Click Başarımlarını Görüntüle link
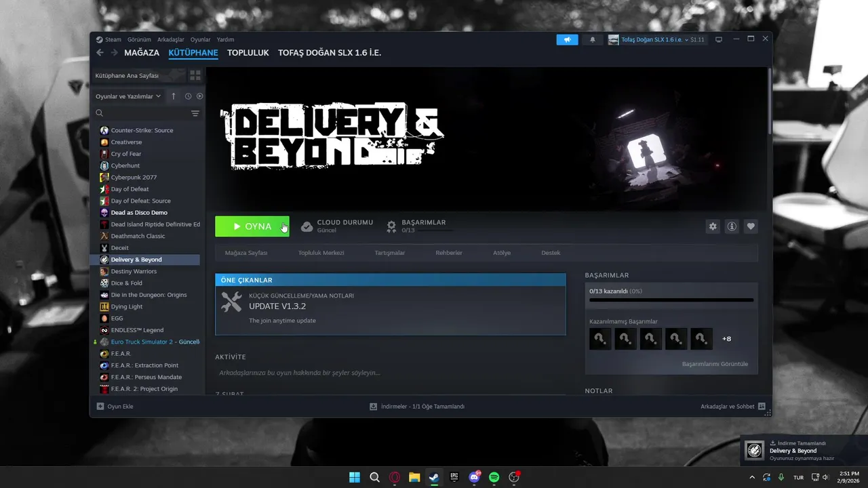The width and height of the screenshot is (868, 488). point(715,364)
